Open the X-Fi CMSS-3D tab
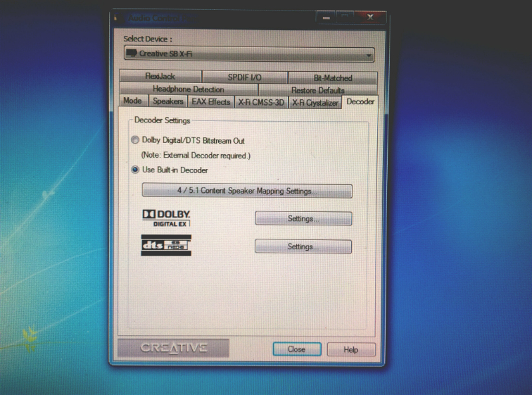The width and height of the screenshot is (532, 395). (x=261, y=102)
